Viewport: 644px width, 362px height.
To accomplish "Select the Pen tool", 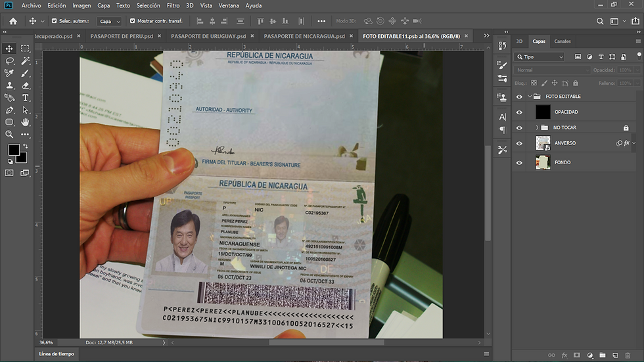I will 9,110.
